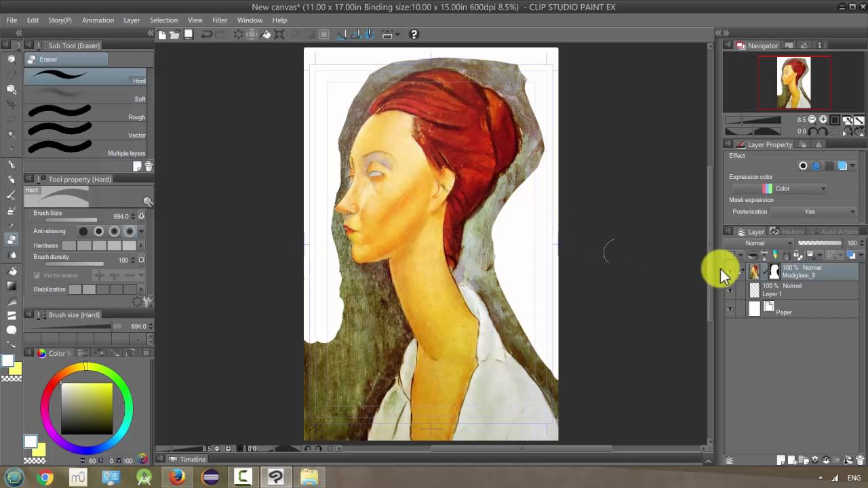Select the Blend droplet tool in toolbox
This screenshot has height=488, width=868.
pos(12,255)
